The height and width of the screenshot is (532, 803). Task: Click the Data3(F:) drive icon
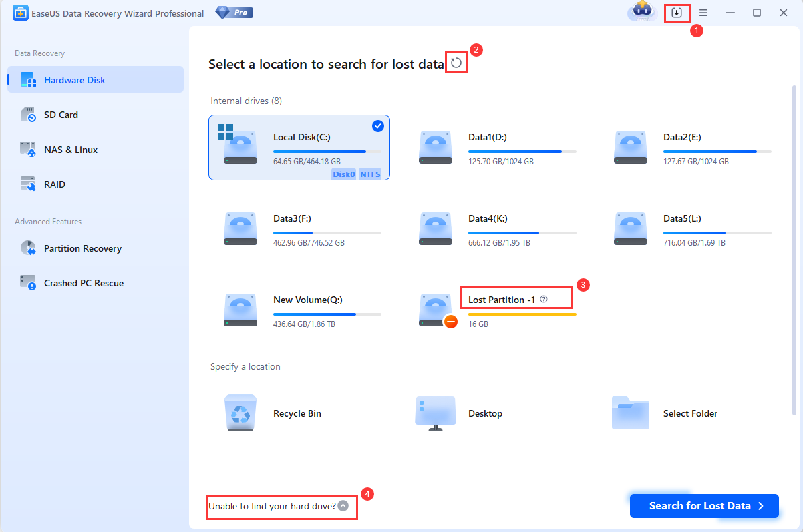[240, 228]
